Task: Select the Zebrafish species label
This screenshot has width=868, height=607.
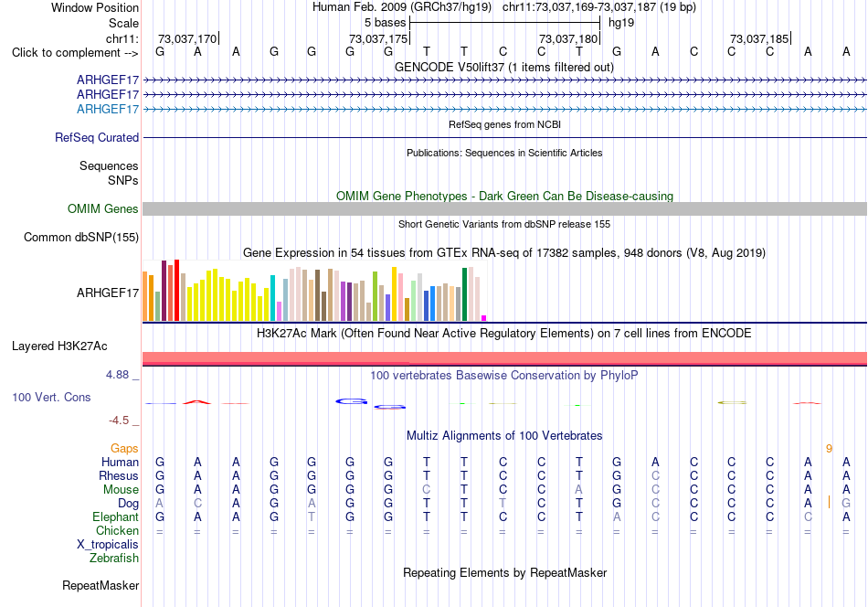Action: tap(114, 559)
